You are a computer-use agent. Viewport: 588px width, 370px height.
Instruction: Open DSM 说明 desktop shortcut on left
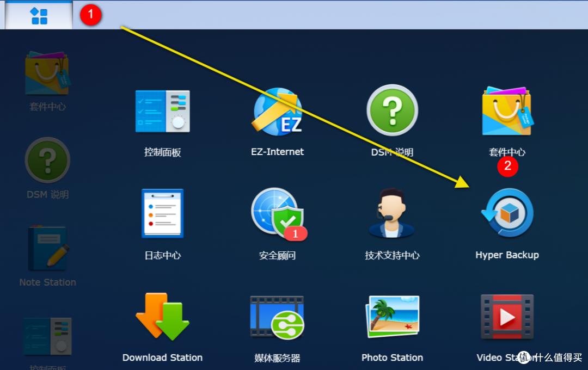[47, 160]
